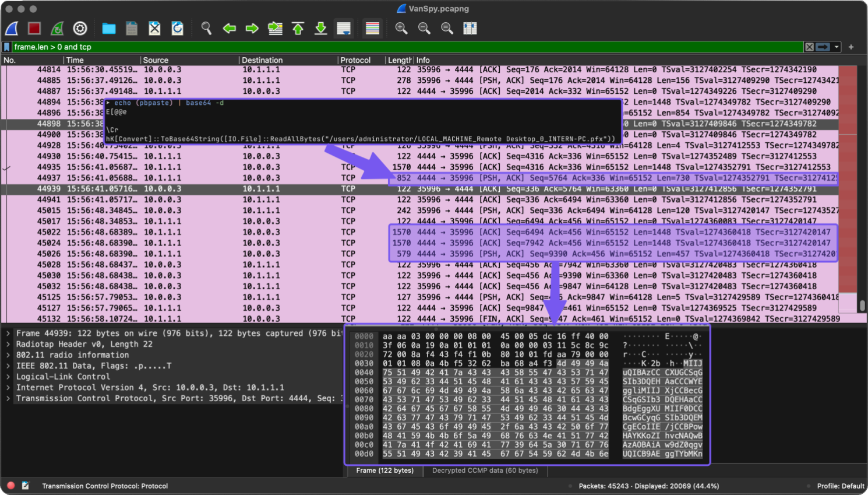Select packet number 44887 row
Screen dimensions: 868x495
click(419, 91)
